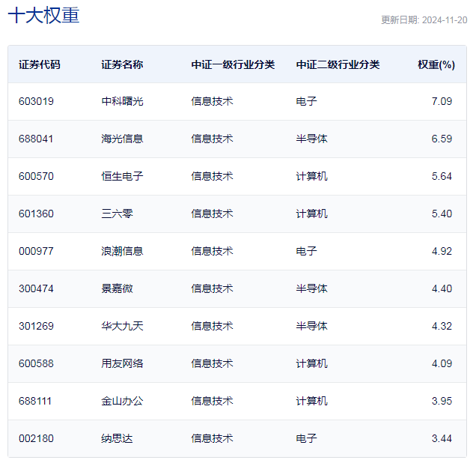Click weight value 5.64
This screenshot has height=466, width=476.
coord(442,176)
